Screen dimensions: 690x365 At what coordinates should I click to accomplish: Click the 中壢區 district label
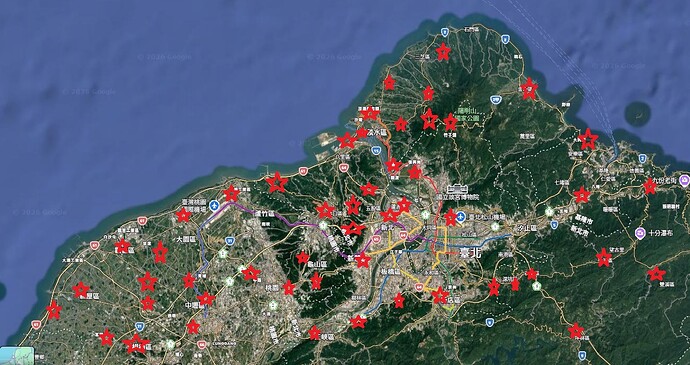(x=195, y=305)
